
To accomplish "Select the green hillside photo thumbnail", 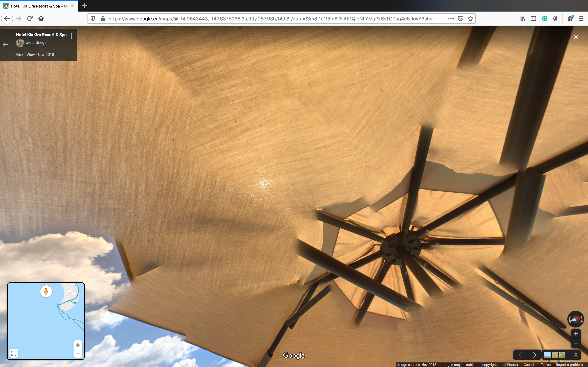I will tap(562, 355).
